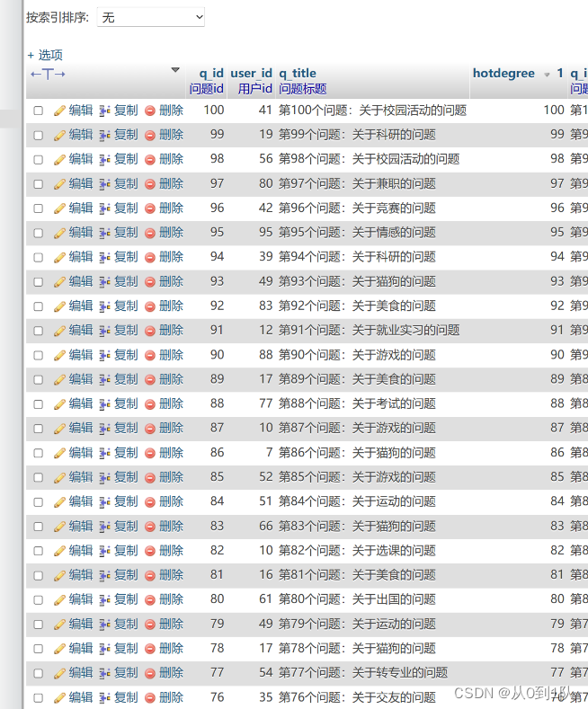Screen dimensions: 588x709
Task: Click the pencil edit icon for row 94
Action: [x=59, y=257]
